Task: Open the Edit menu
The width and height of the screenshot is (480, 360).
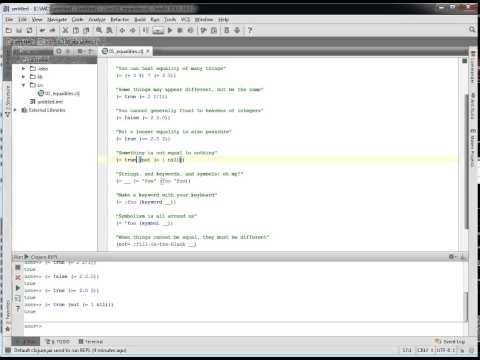Action: coord(22,20)
